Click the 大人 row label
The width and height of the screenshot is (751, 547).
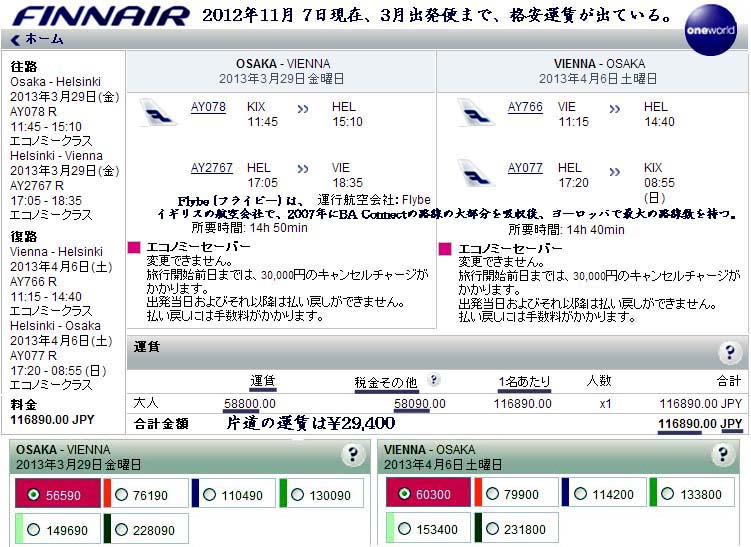pos(146,402)
